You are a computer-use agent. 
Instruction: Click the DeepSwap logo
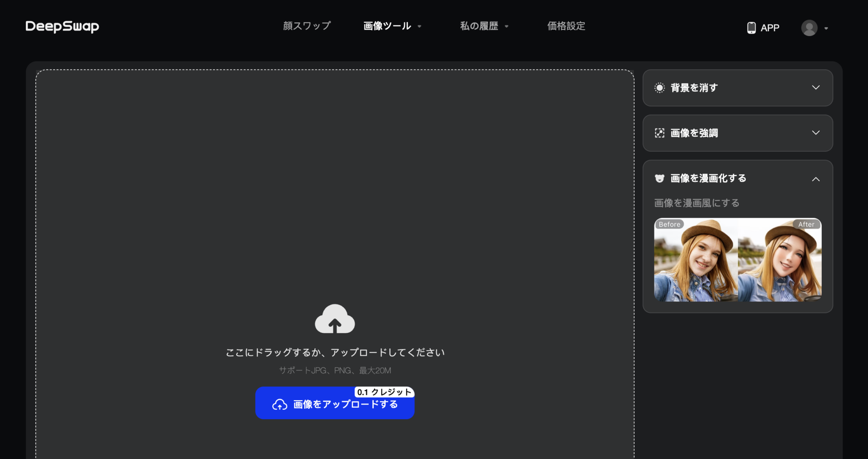[x=62, y=26]
